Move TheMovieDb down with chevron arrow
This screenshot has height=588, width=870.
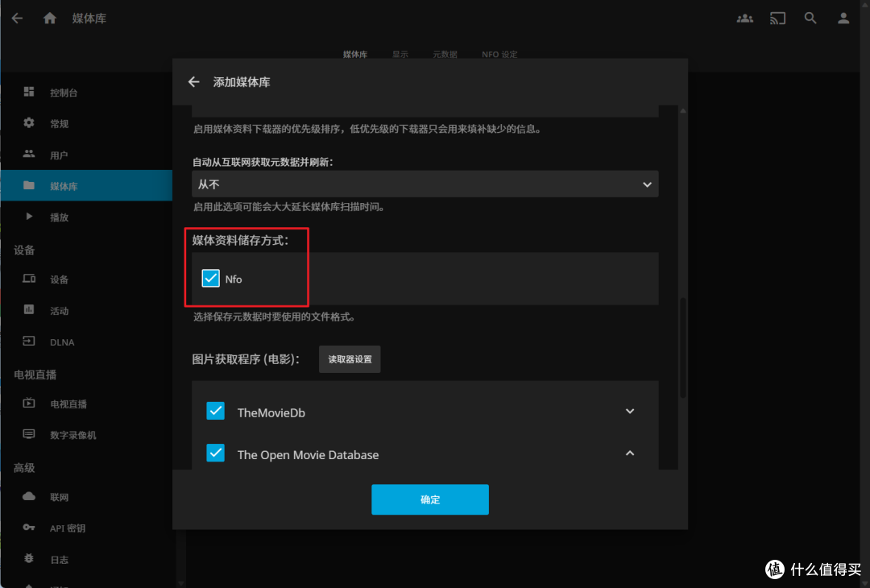point(630,412)
